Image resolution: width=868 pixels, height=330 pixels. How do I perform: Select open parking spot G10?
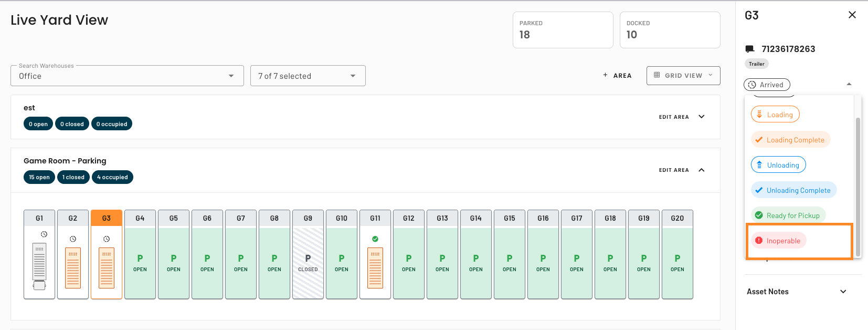pyautogui.click(x=342, y=254)
